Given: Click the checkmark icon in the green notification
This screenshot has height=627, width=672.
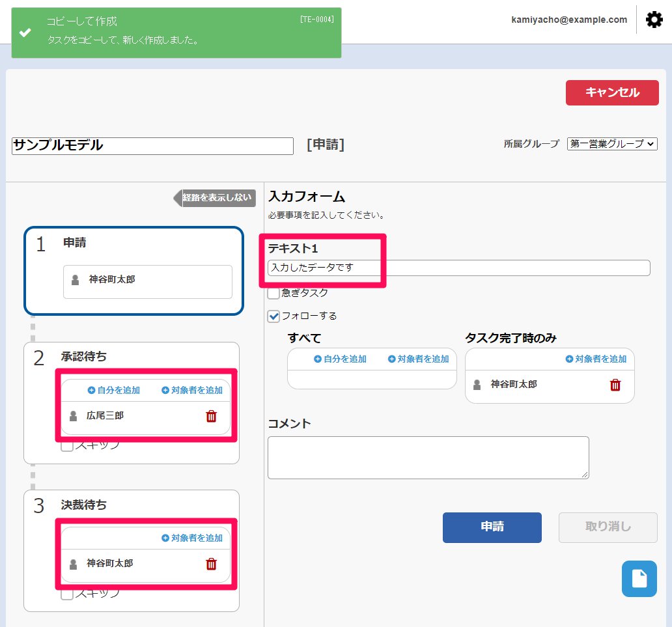Looking at the screenshot, I should pyautogui.click(x=25, y=33).
